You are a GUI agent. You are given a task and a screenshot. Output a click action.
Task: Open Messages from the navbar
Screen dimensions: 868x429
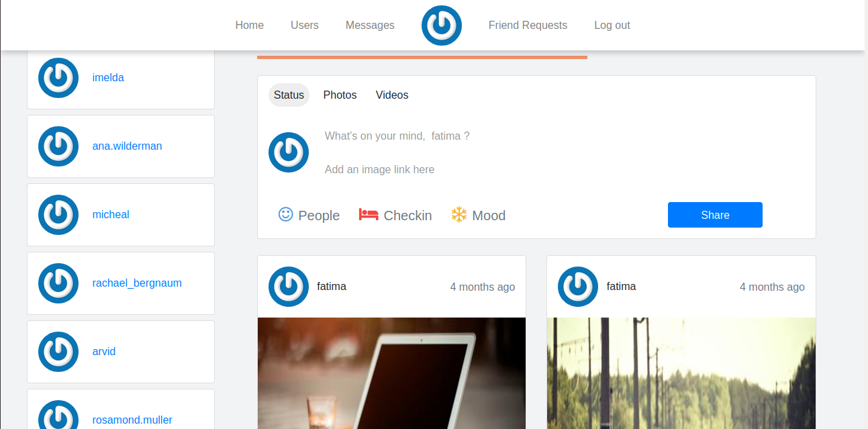click(370, 25)
